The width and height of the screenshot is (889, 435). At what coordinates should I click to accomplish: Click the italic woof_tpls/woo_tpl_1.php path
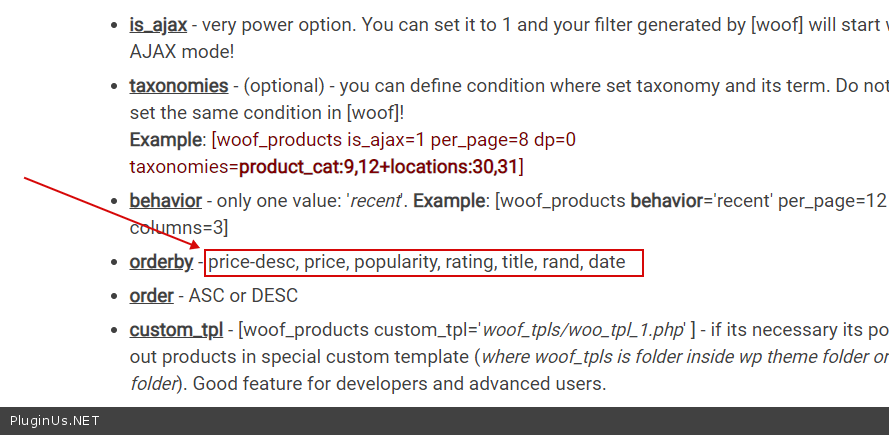[585, 330]
